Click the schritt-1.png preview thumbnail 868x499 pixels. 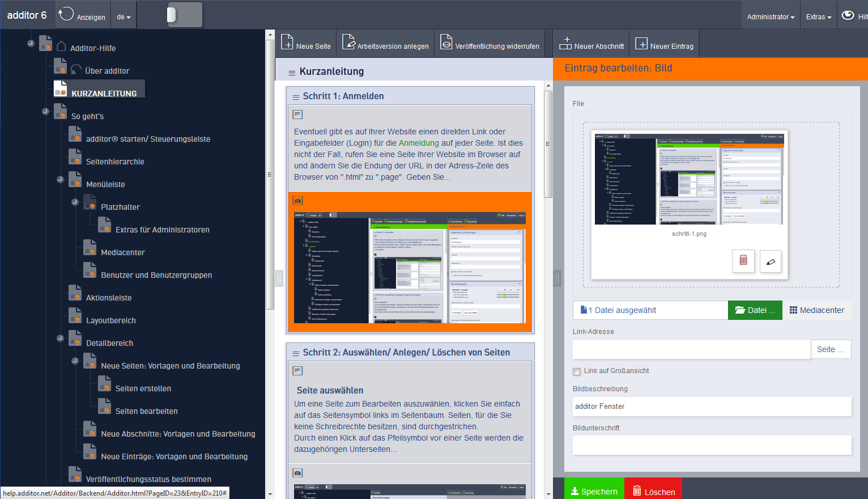[689, 179]
